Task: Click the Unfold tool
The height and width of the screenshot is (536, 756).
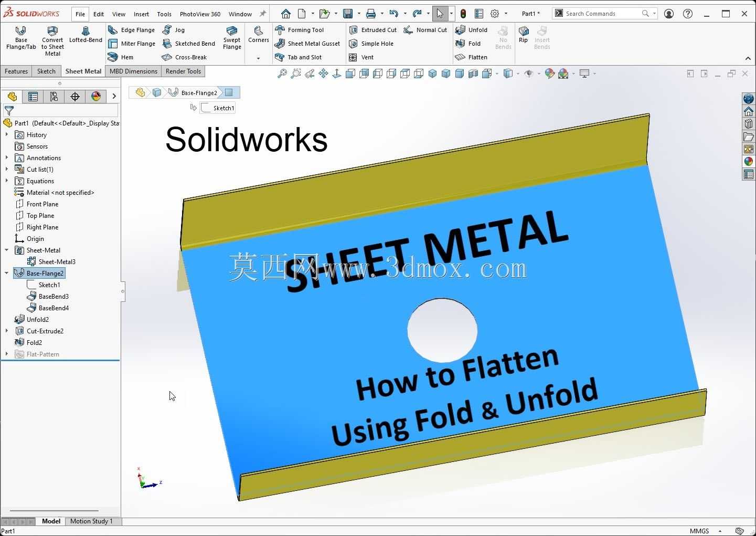Action: tap(472, 30)
